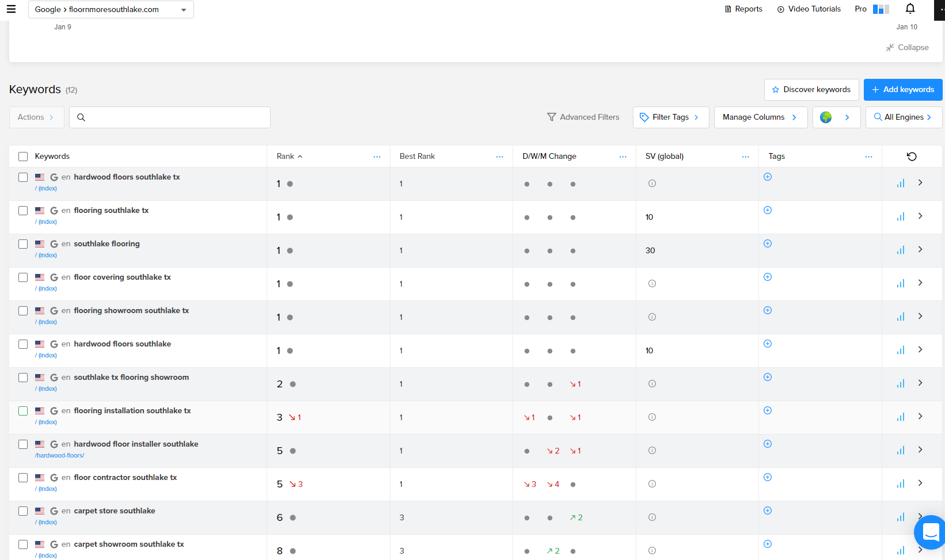Open All Engines dropdown
The height and width of the screenshot is (560, 945).
[904, 117]
